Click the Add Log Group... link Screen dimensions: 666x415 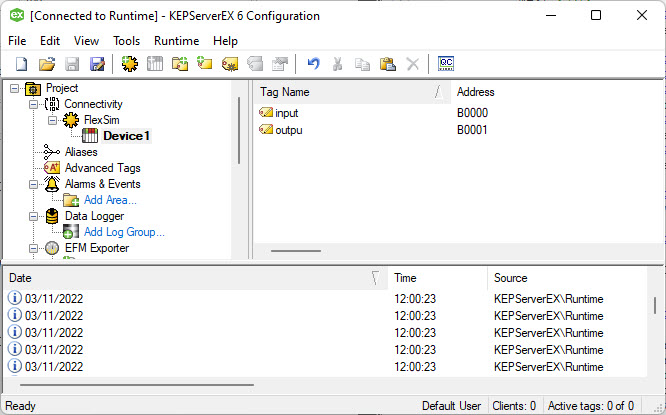124,232
